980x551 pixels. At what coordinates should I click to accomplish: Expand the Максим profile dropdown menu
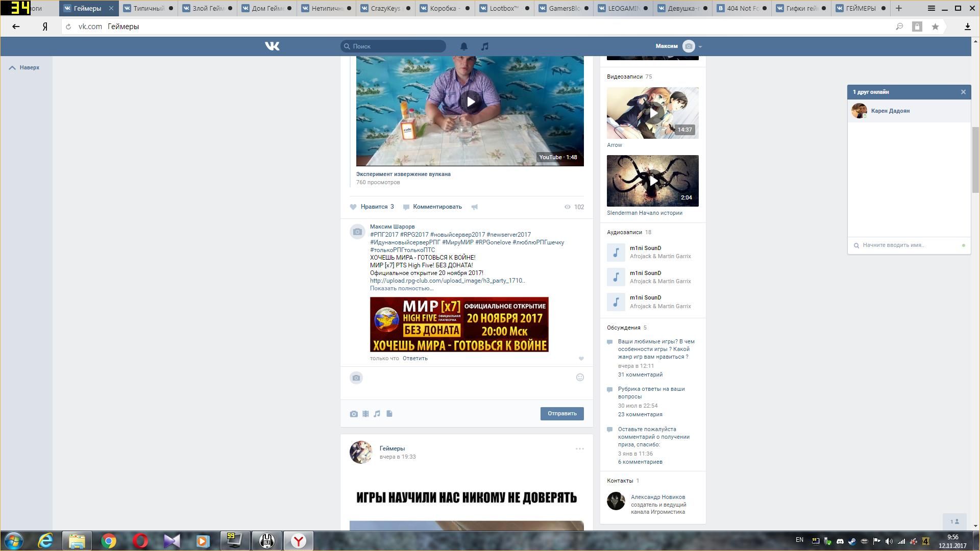[700, 46]
